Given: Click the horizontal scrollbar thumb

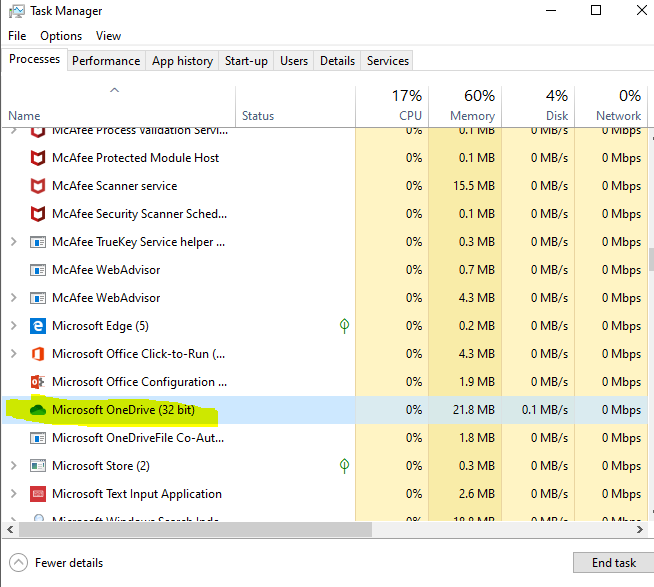Looking at the screenshot, I should point(195,529).
